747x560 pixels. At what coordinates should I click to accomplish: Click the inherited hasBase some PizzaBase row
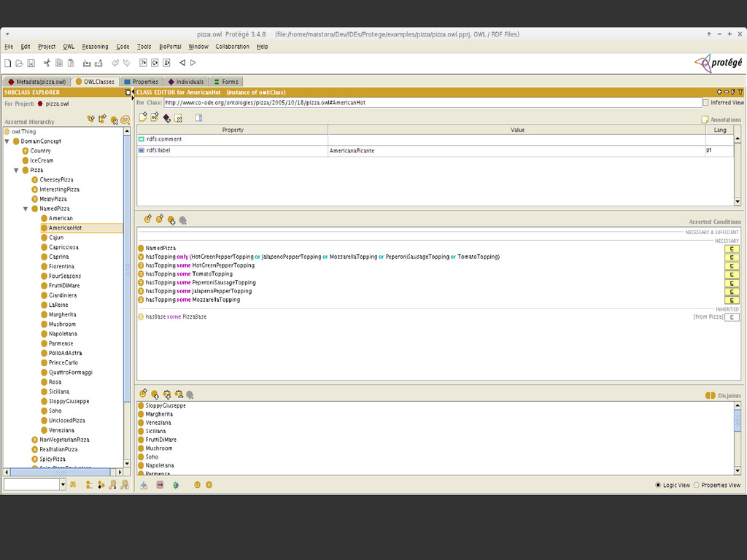(176, 316)
